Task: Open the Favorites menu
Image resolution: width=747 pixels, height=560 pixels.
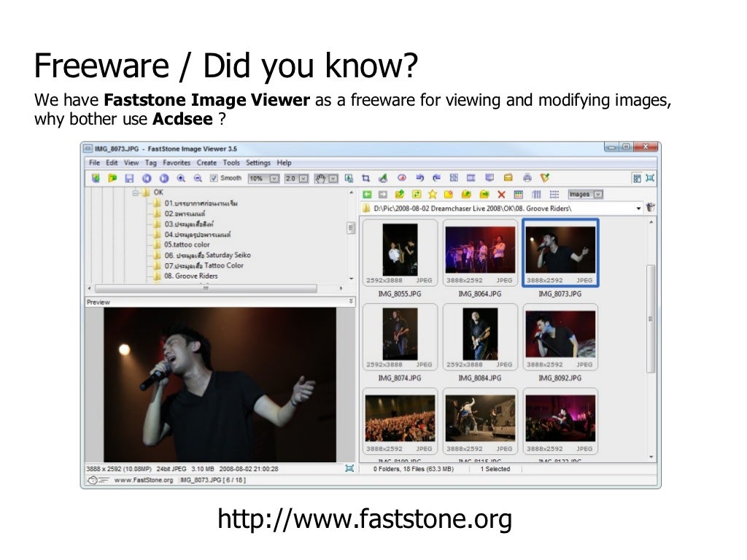Action: (177, 163)
